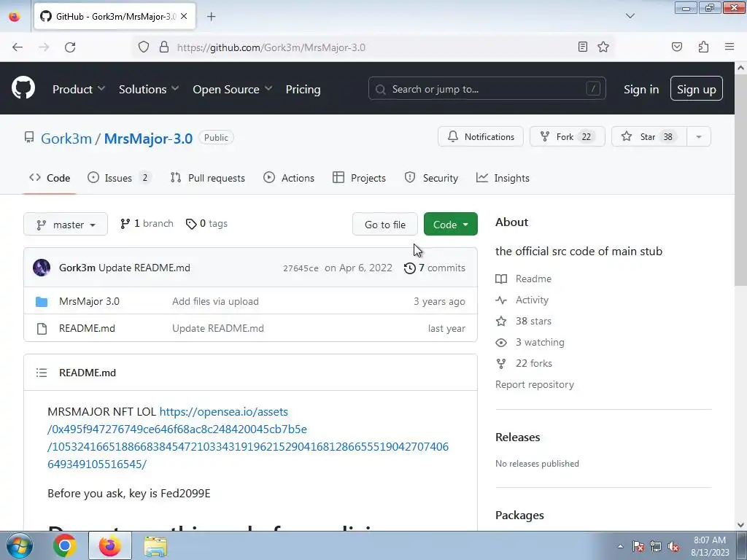Switch to the Issues tab
The image size is (747, 560).
pyautogui.click(x=119, y=178)
